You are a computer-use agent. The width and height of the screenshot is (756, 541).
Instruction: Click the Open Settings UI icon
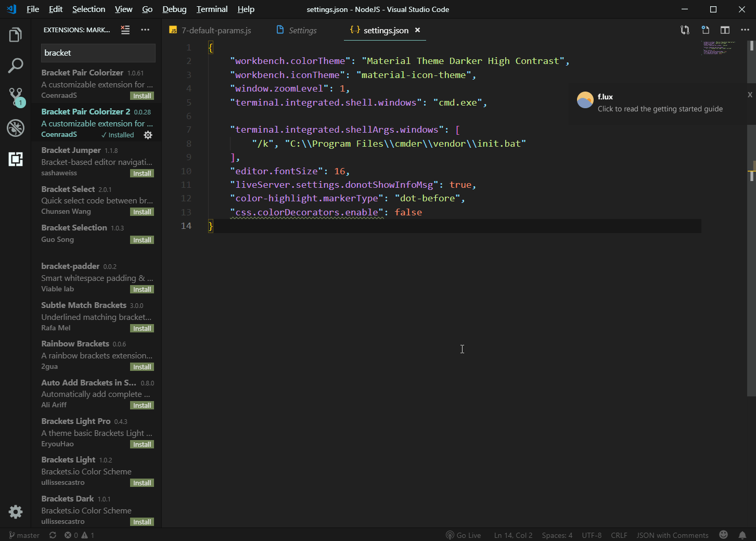pyautogui.click(x=705, y=30)
